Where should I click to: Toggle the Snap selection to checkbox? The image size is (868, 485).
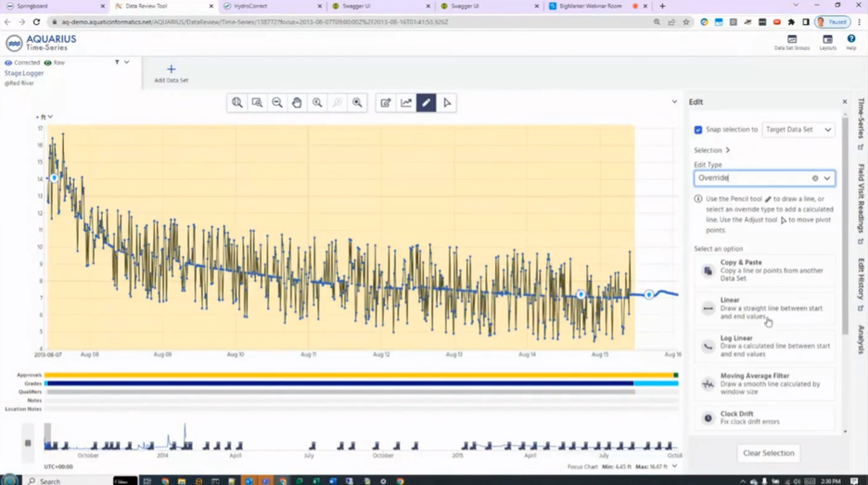[x=698, y=130]
